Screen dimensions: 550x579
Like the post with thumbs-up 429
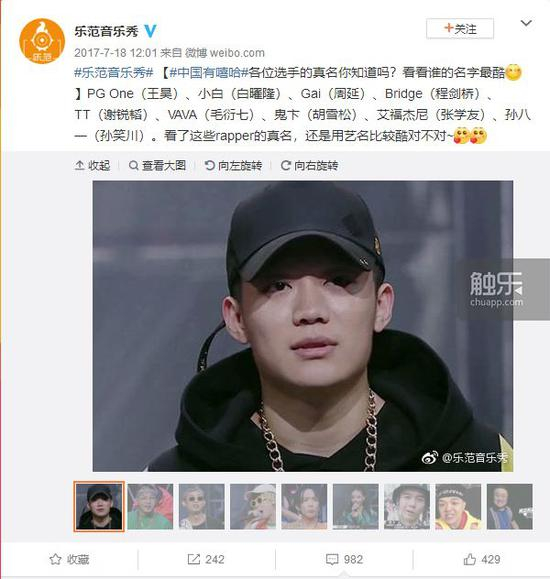tap(469, 559)
